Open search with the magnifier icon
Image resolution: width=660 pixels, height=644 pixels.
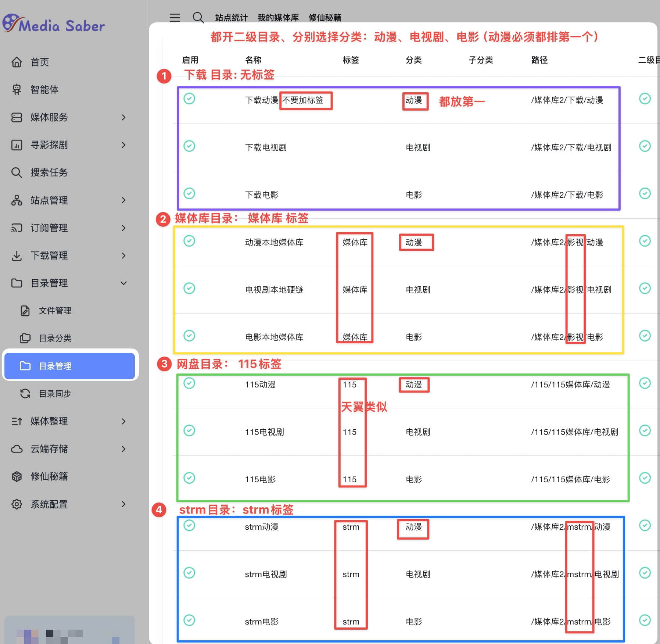[x=198, y=18]
